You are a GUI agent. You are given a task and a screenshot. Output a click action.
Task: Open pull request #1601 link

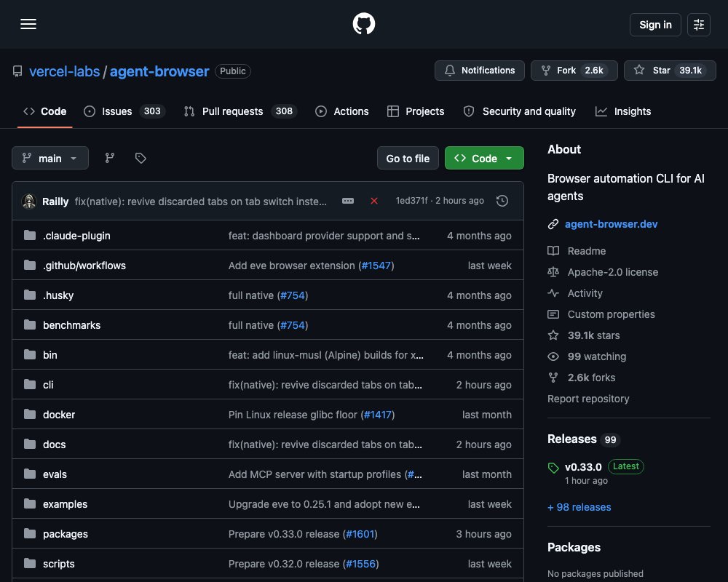click(x=360, y=534)
